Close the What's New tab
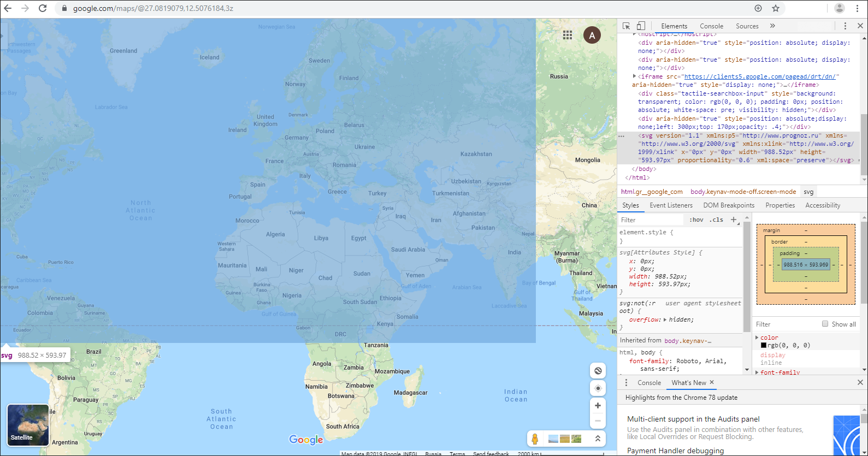Screen dimensions: 868x456 [x=712, y=382]
